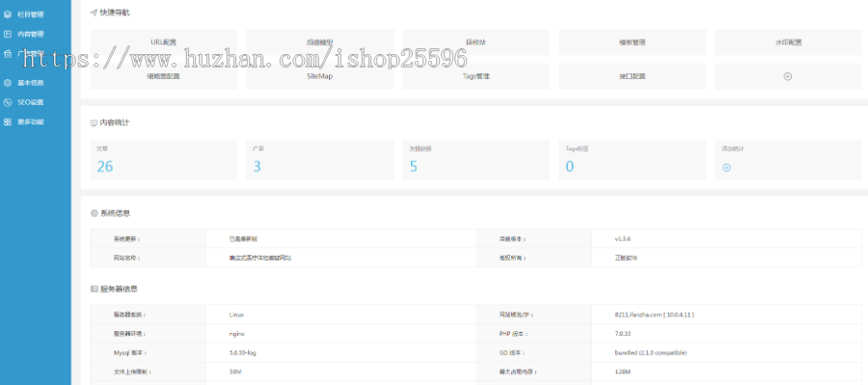The width and height of the screenshot is (868, 385).
Task: Open 基本信息 in sidebar
Action: coord(31,83)
